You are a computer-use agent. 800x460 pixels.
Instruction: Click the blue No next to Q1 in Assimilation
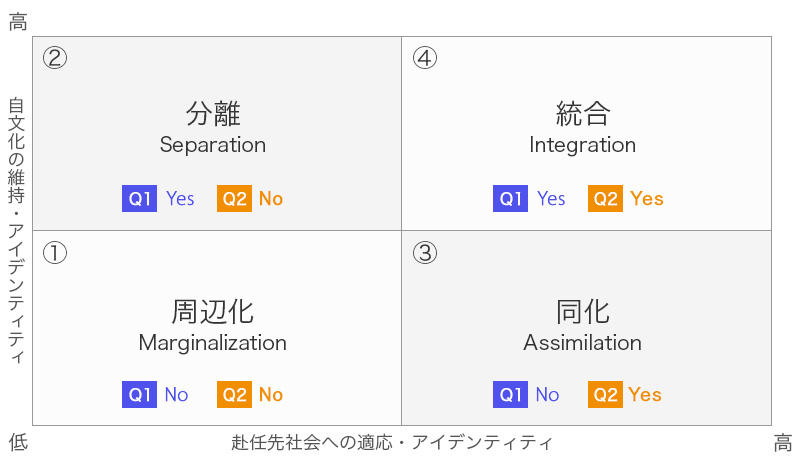click(547, 394)
